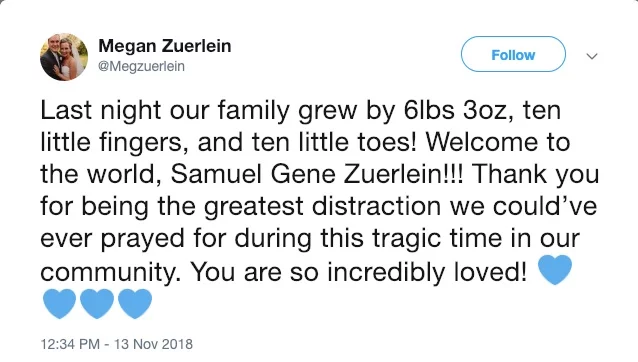This screenshot has height=362, width=638.
Task: Click the word 'community' in the tweet
Action: click(x=107, y=272)
